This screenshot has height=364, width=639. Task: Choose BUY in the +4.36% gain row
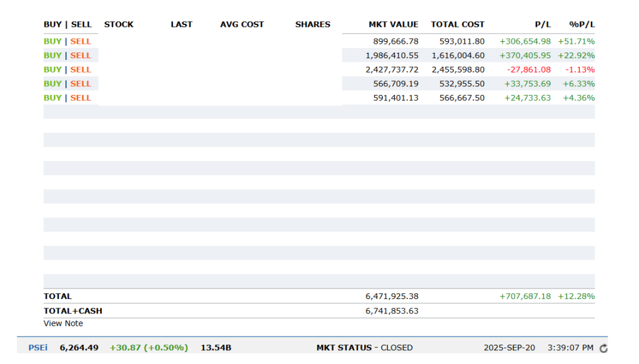tap(52, 97)
